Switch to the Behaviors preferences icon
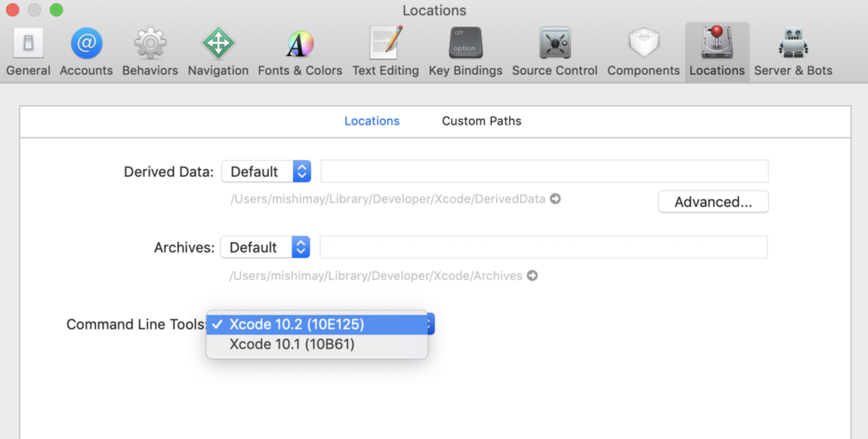Screen dimensions: 868x439 (x=150, y=52)
